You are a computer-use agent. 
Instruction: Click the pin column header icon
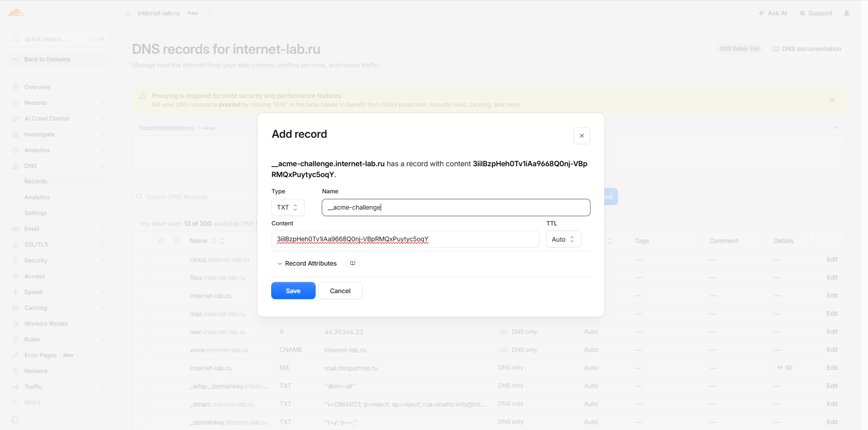(161, 241)
